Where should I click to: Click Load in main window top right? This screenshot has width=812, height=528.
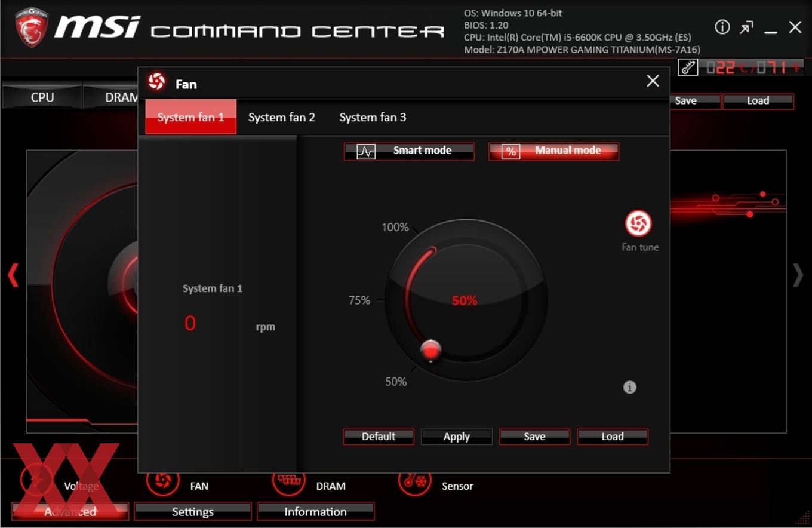tap(758, 101)
